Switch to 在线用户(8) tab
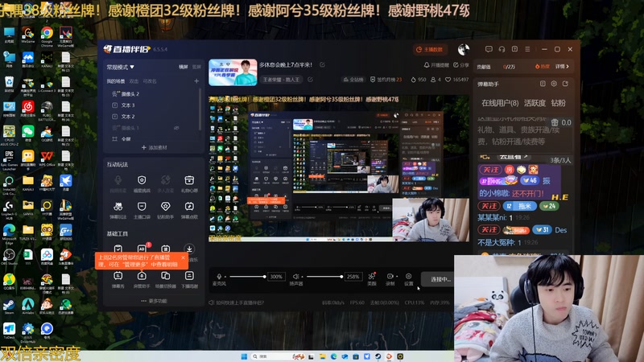 tap(500, 103)
